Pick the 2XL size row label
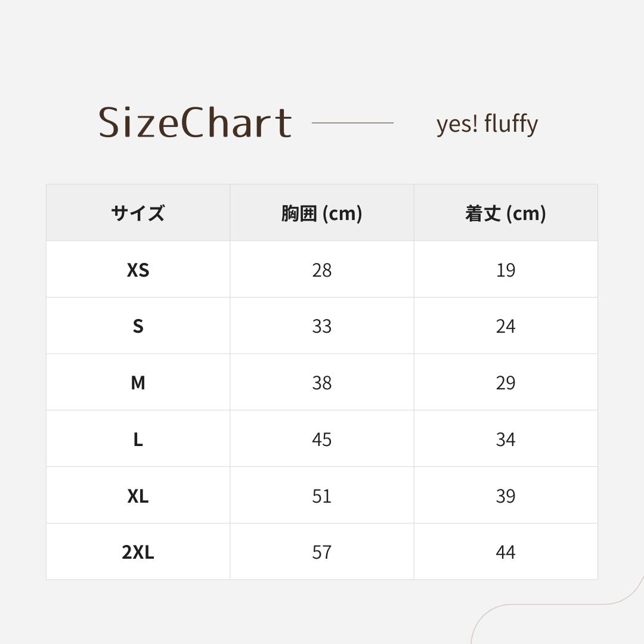This screenshot has height=644, width=644. (138, 552)
